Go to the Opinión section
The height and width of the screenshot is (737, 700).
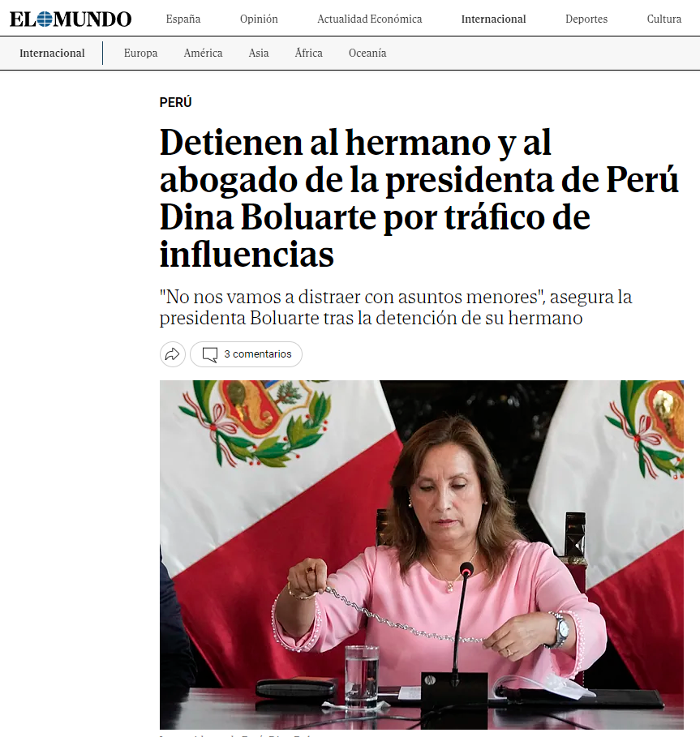point(259,19)
